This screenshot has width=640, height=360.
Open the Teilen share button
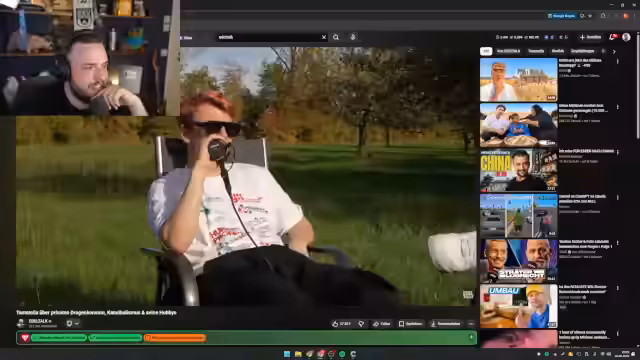click(x=382, y=324)
